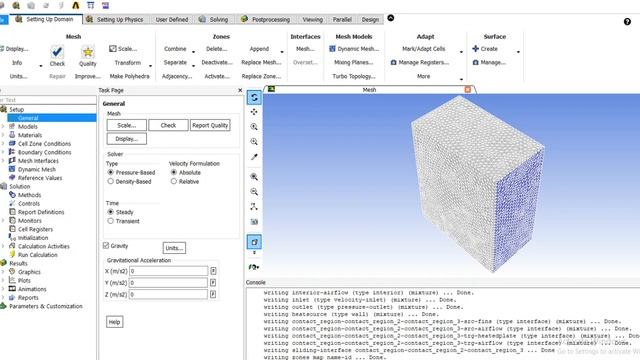Click the Help button in Task Page

[x=114, y=322]
